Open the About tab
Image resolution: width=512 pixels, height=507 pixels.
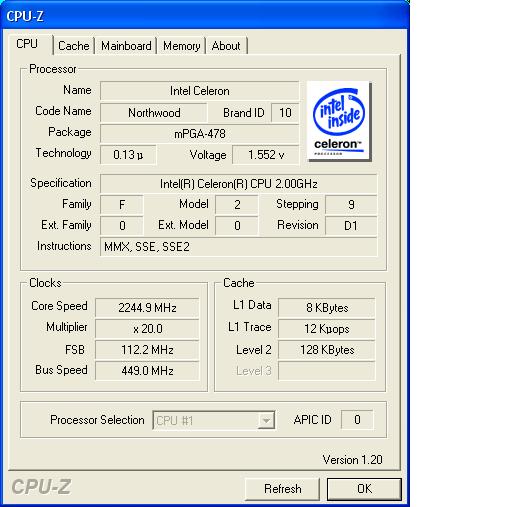coord(226,46)
